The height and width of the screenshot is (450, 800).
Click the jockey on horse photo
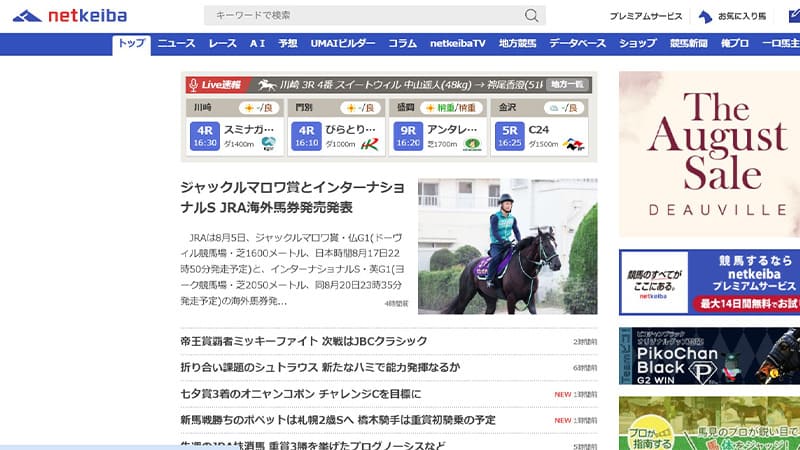pos(508,246)
